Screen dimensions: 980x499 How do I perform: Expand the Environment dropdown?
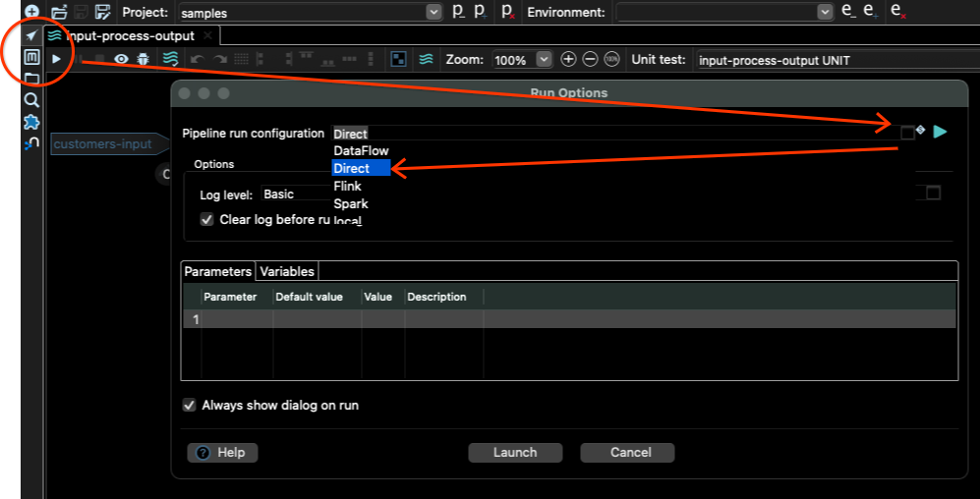(725, 12)
